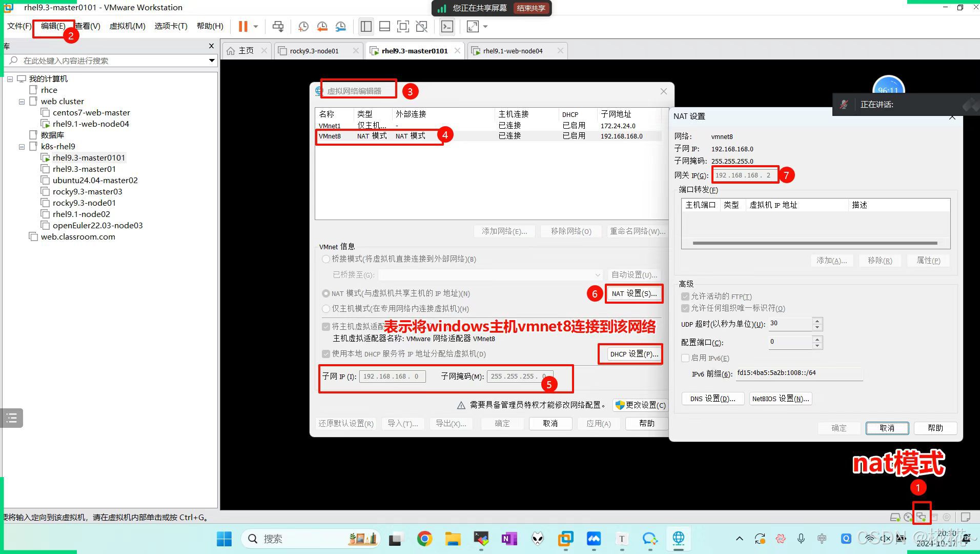The image size is (980, 554).
Task: Click the stretch guest display icon
Action: (473, 26)
